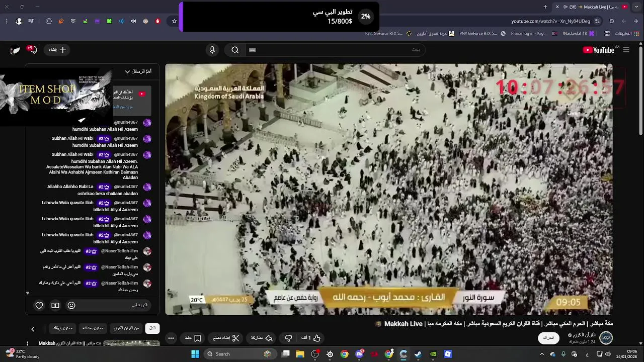Select the 'All' filter chip
This screenshot has width=644, height=362.
pyautogui.click(x=152, y=328)
